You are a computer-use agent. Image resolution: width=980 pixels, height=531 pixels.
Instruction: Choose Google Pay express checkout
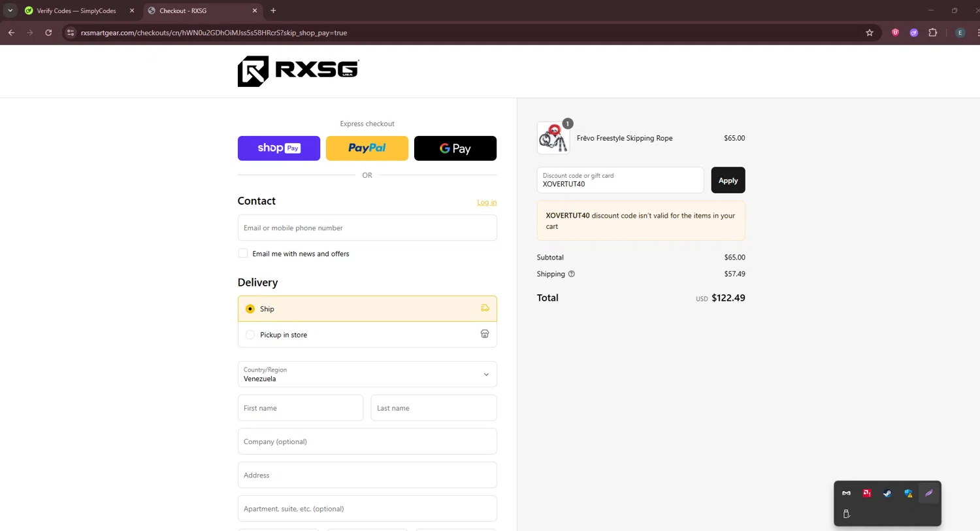click(x=455, y=148)
